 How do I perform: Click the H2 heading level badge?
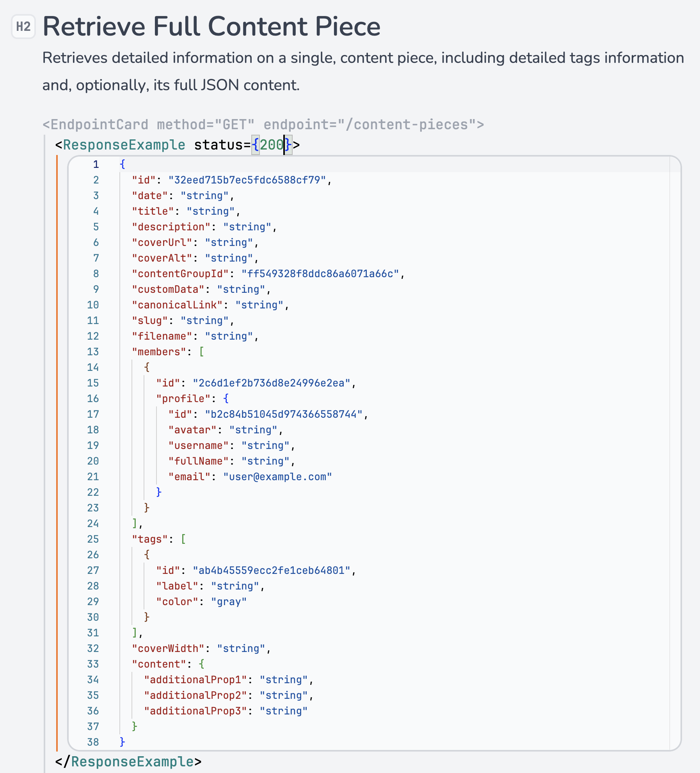tap(23, 27)
